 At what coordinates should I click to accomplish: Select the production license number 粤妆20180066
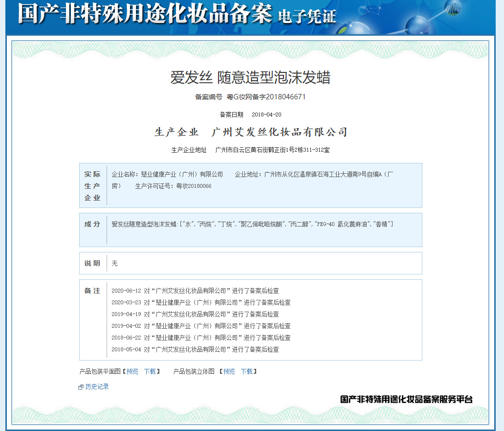pos(194,186)
